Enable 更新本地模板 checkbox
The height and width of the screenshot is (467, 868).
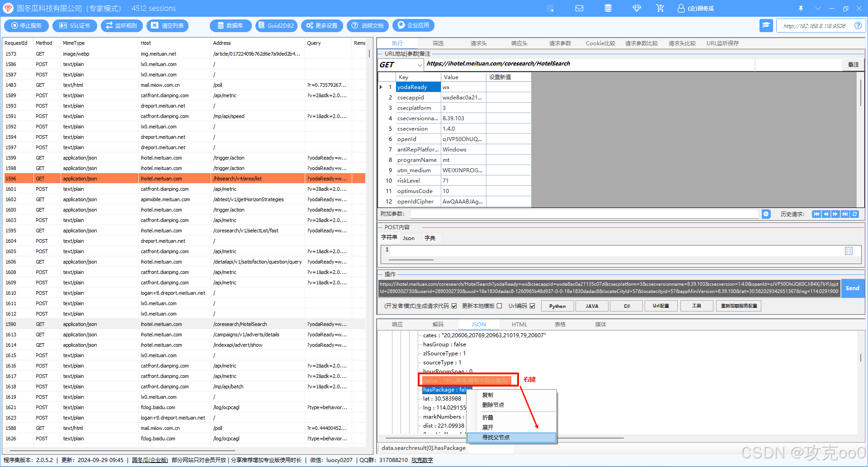tap(499, 306)
